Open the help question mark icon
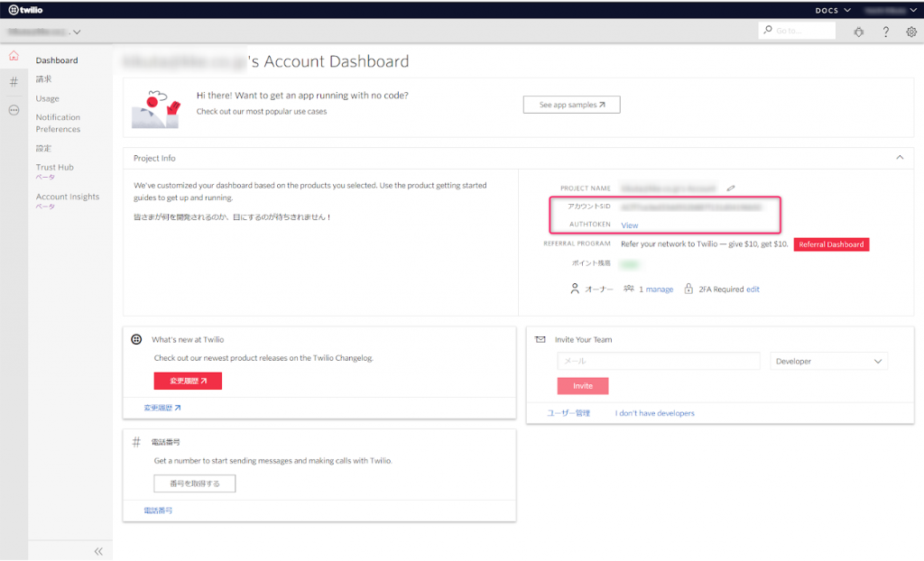The width and height of the screenshot is (924, 561). pyautogui.click(x=885, y=32)
